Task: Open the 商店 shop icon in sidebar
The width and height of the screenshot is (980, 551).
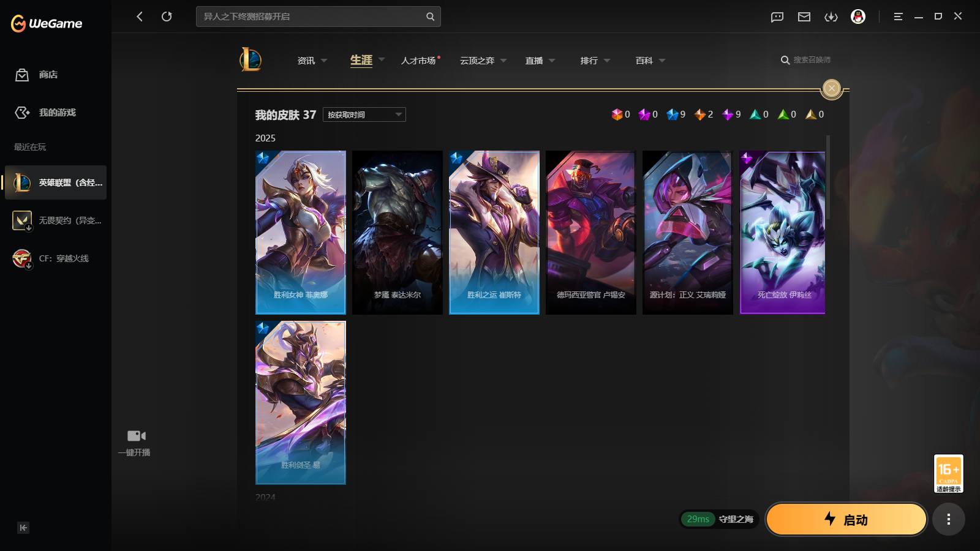Action: tap(22, 75)
